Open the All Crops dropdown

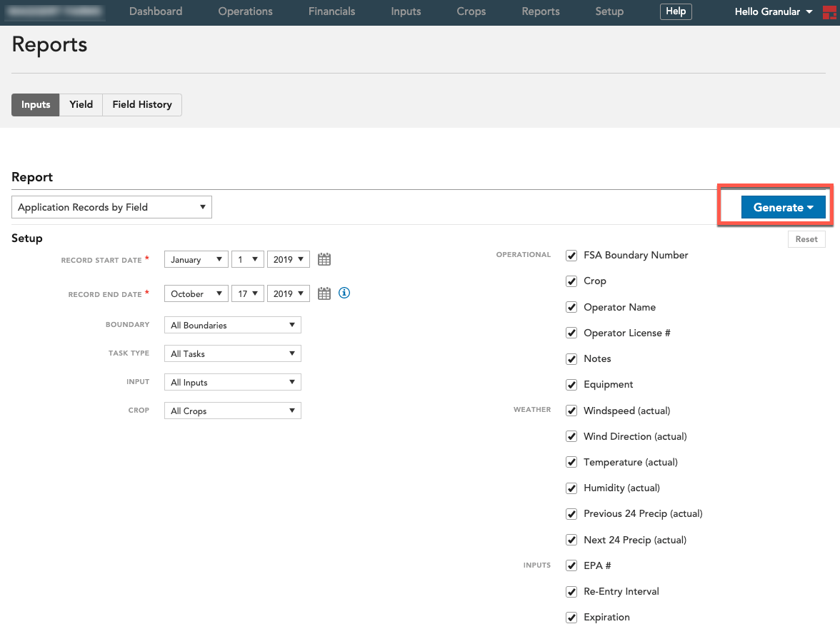233,411
